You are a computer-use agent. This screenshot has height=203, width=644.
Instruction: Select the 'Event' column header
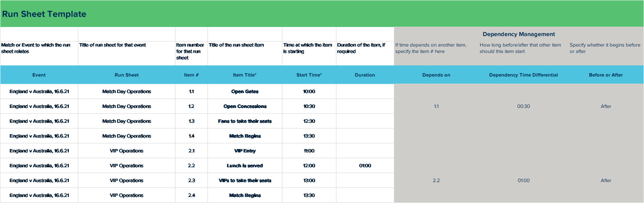[39, 75]
